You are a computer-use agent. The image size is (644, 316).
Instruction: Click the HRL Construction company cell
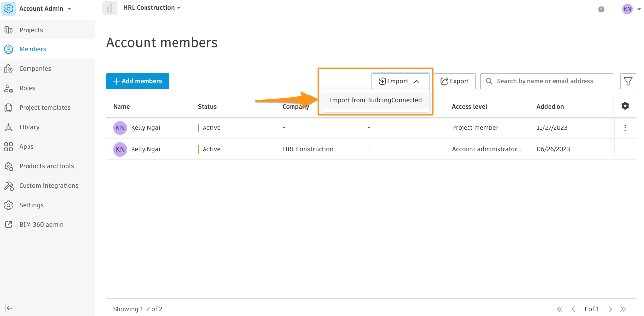(x=308, y=149)
